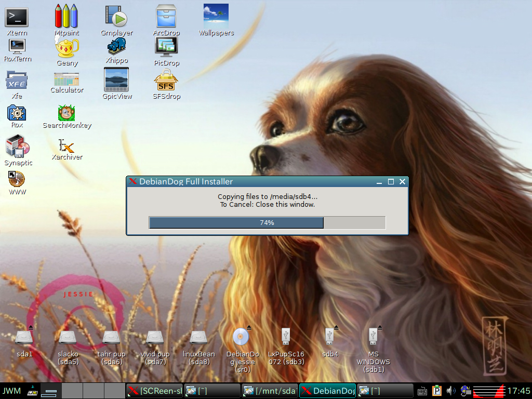This screenshot has width=532, height=399.
Task: Click the DebianDog jessie (sr0) disc icon
Action: 241,337
